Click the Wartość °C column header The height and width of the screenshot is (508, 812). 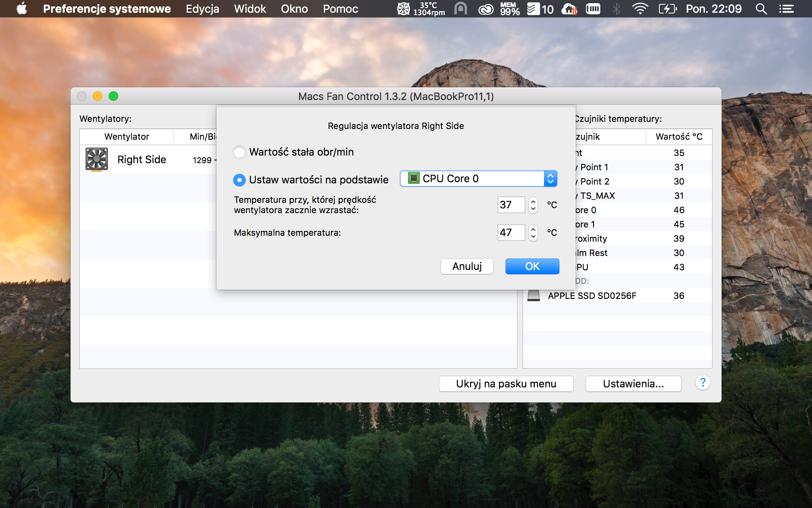[679, 137]
